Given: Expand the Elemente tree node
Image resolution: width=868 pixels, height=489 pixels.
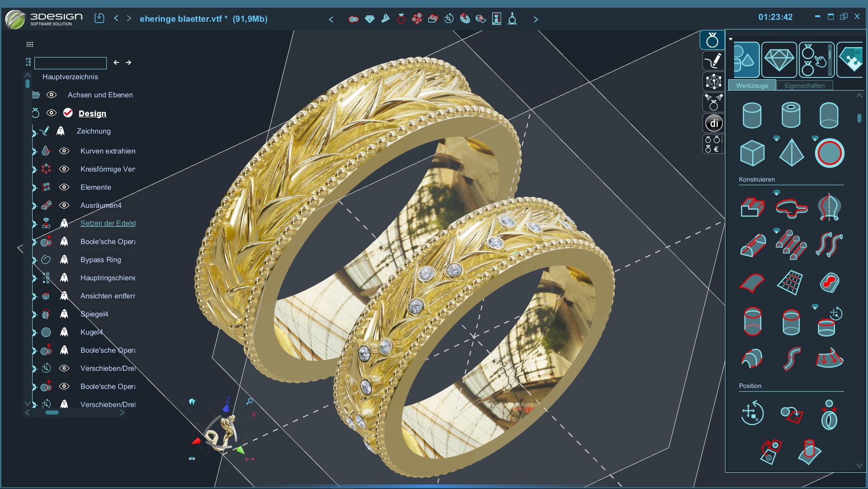Looking at the screenshot, I should (x=34, y=187).
